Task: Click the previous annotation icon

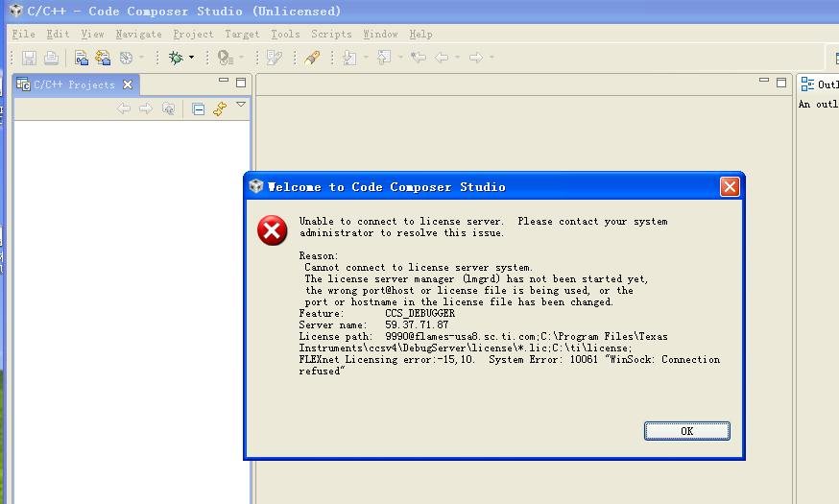Action: coord(384,58)
